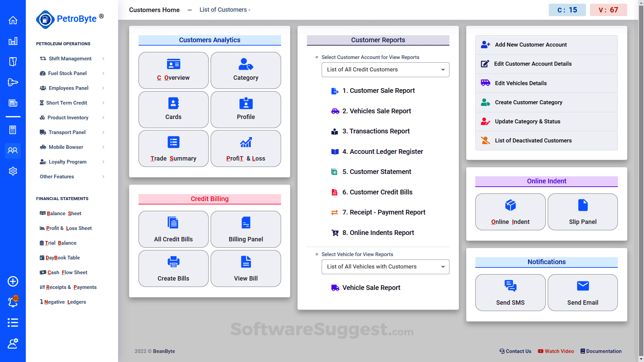Image resolution: width=644 pixels, height=362 pixels.
Task: Click the settings gear sidebar icon
Action: click(13, 171)
